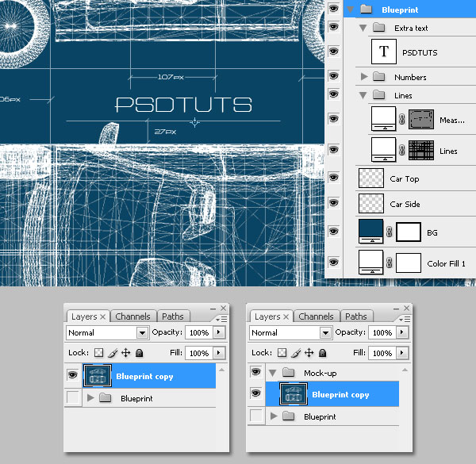The height and width of the screenshot is (464, 476).
Task: Click the PSDTUTS text layer T thumbnail
Action: pos(386,52)
